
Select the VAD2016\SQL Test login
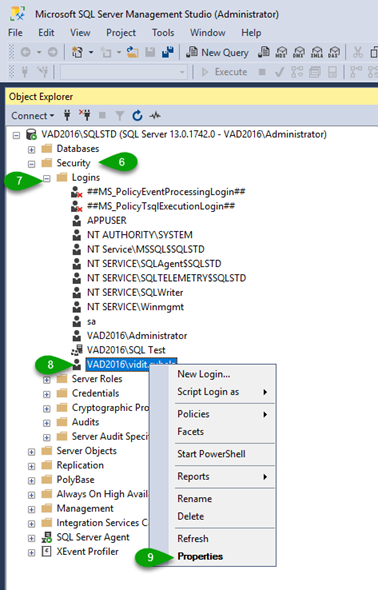(126, 350)
